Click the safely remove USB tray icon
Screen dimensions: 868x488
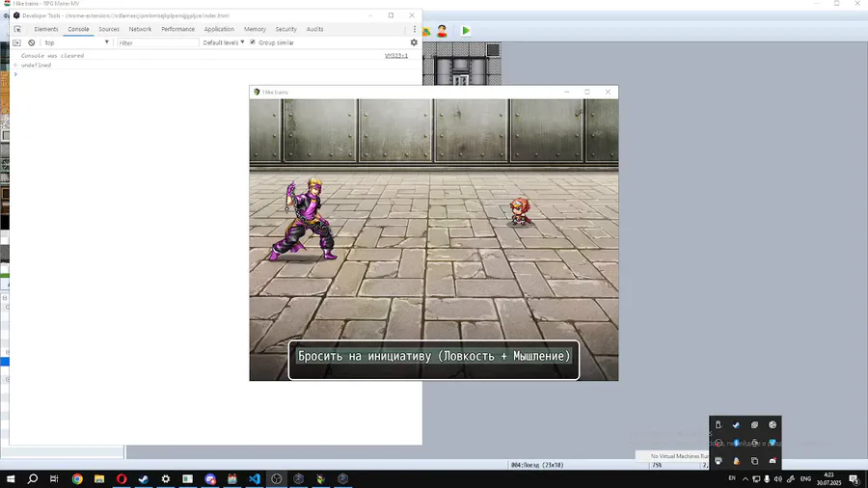718,425
